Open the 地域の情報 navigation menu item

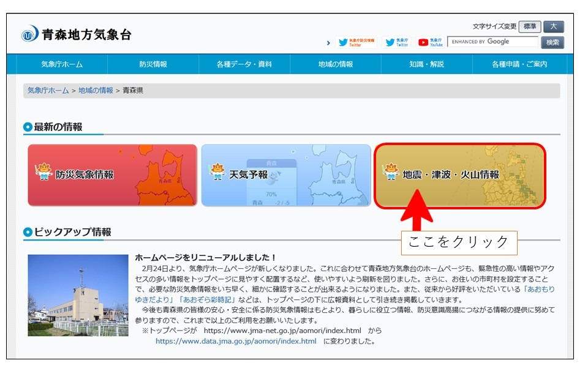335,64
